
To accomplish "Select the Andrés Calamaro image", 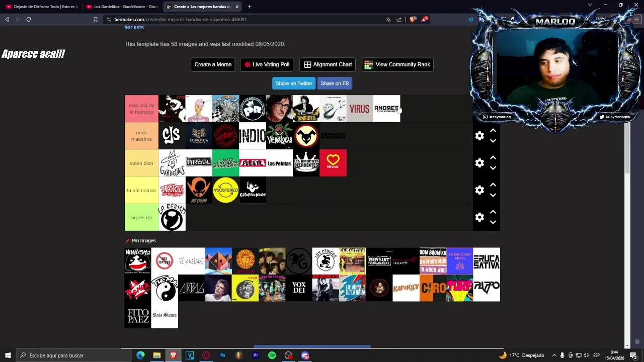I will pos(387,109).
